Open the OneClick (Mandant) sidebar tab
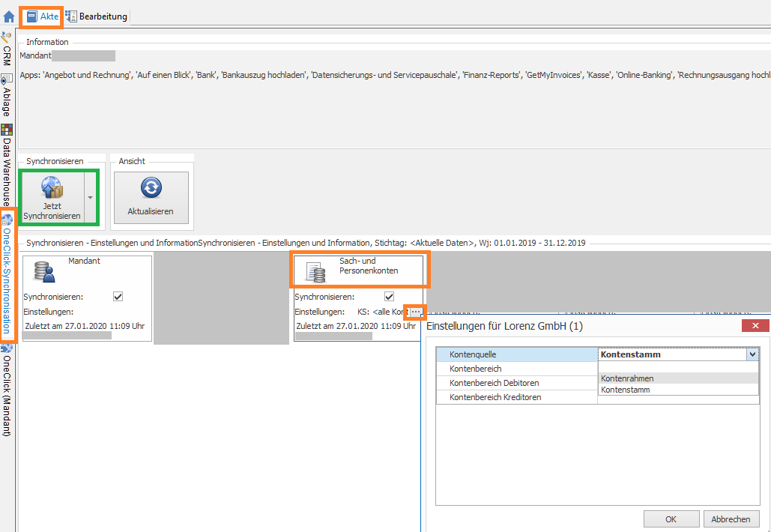Screen dimensions: 771x532 (x=7, y=390)
